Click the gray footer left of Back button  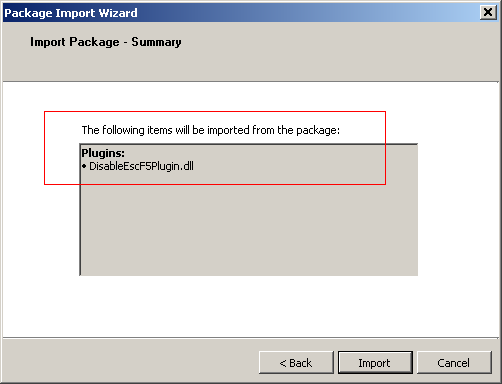click(130, 362)
